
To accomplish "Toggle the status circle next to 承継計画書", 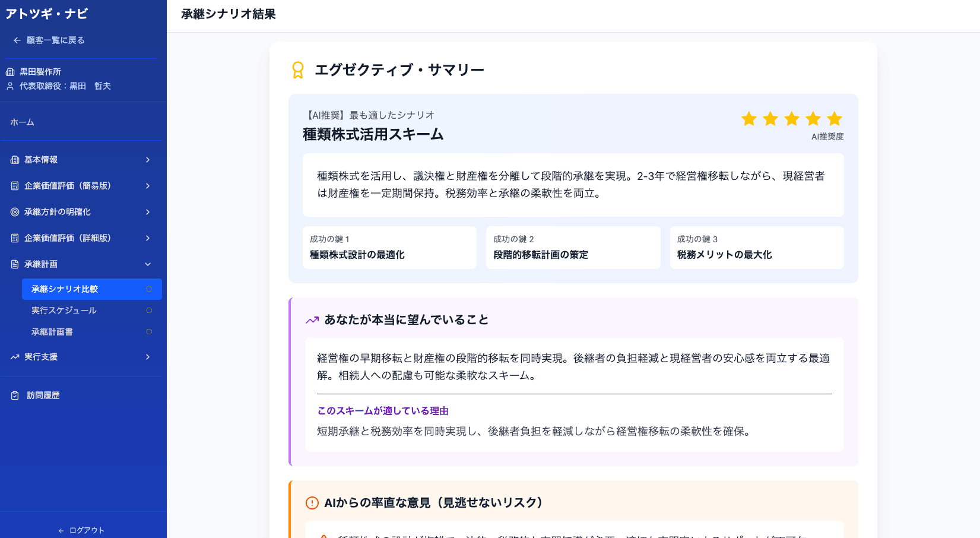I will tap(149, 331).
